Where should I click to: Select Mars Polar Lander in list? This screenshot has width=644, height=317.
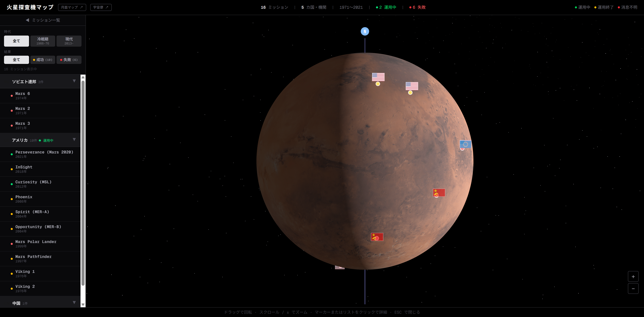pos(40,244)
